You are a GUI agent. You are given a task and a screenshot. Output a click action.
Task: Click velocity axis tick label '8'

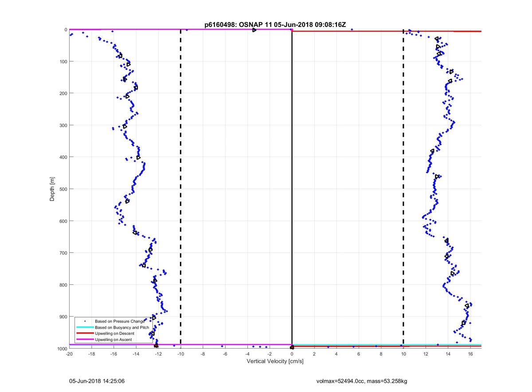click(381, 354)
